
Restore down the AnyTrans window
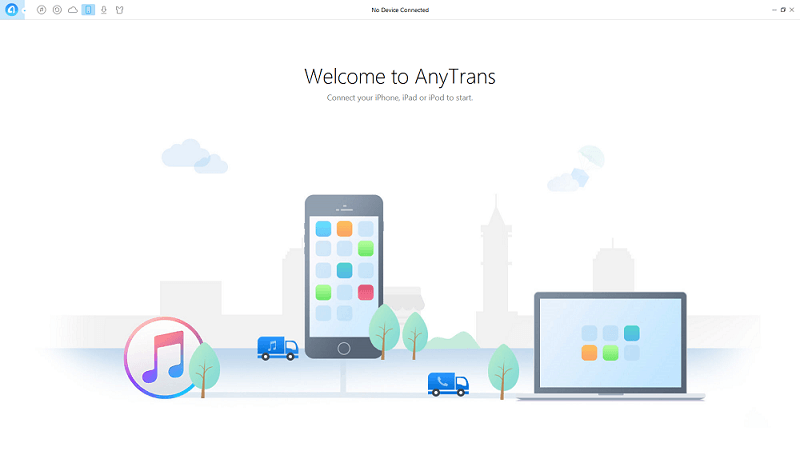pos(783,10)
